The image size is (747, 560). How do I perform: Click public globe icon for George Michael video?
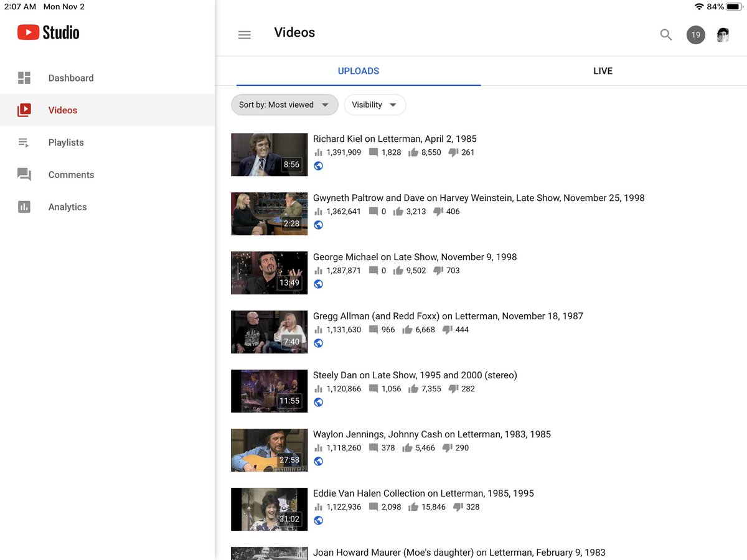tap(318, 284)
